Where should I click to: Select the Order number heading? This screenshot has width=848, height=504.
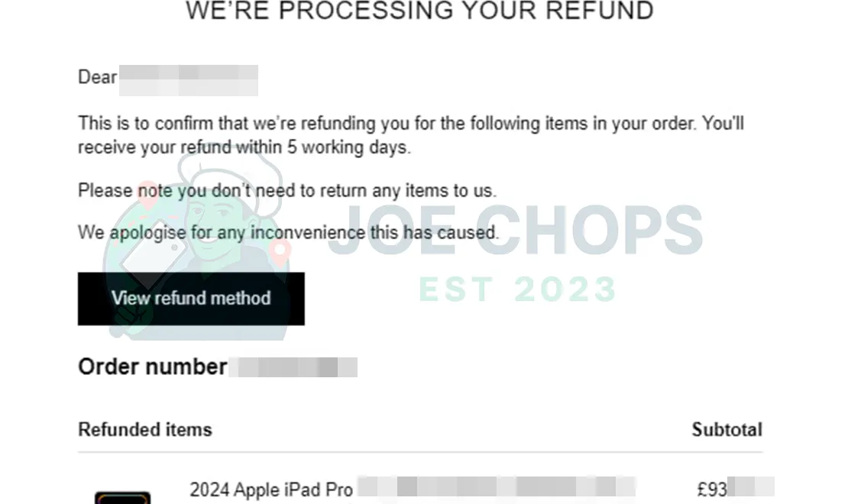[x=151, y=367]
